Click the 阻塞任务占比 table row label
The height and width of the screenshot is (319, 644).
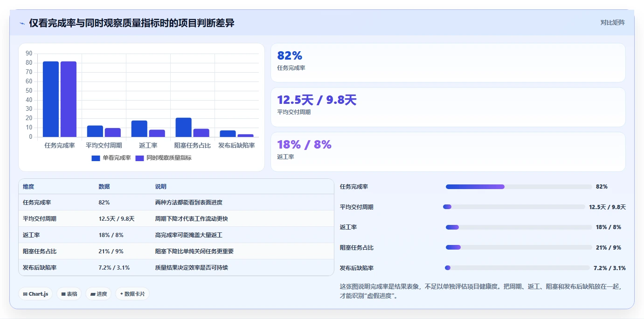40,251
